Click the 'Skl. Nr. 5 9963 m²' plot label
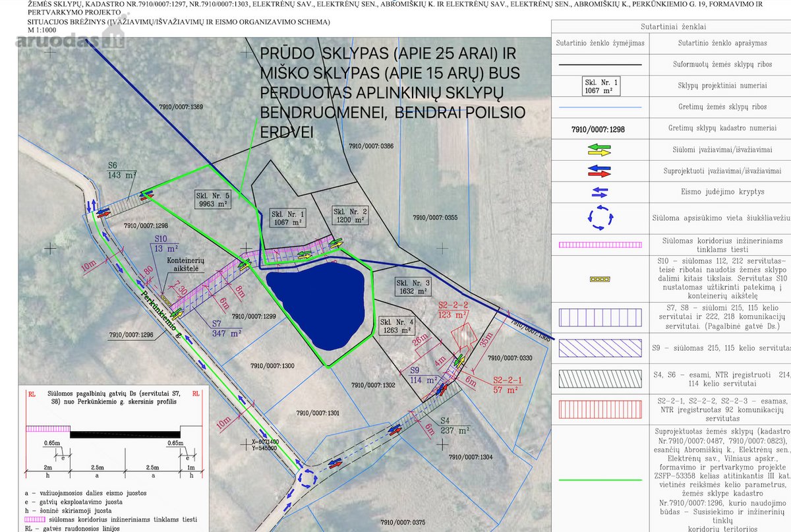 click(x=212, y=200)
